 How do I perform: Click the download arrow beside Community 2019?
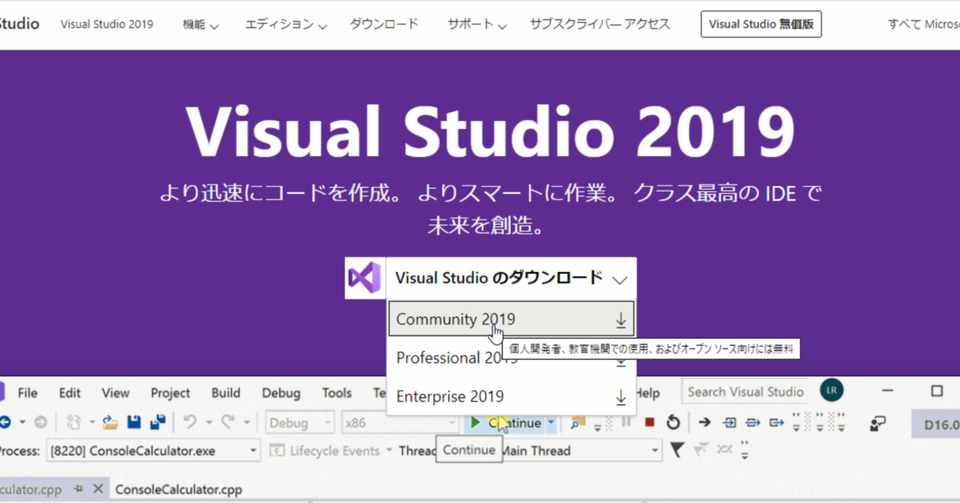click(620, 319)
